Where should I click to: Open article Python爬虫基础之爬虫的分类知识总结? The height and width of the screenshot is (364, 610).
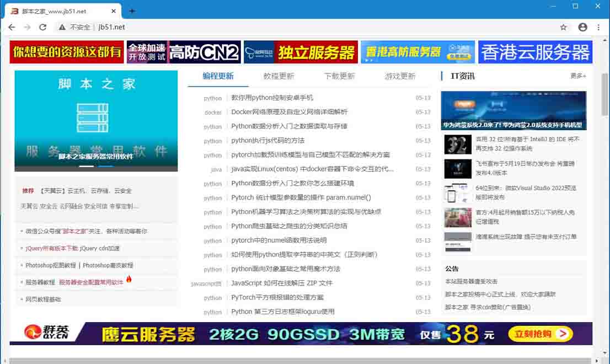click(x=289, y=226)
